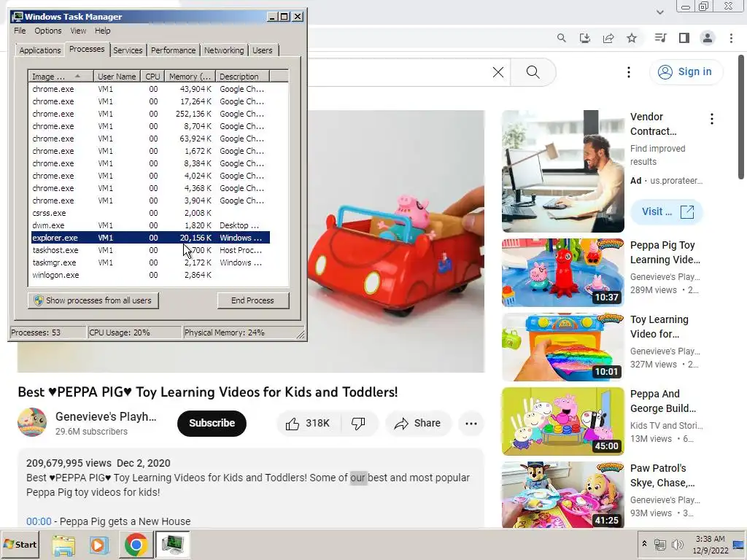Select Task Manager taskbar button
The height and width of the screenshot is (560, 747).
[172, 545]
